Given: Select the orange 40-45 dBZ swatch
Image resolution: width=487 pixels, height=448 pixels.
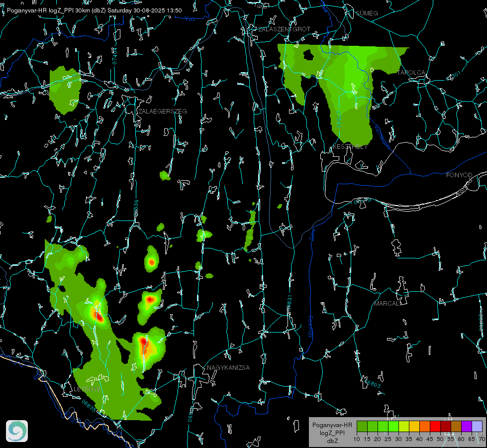Looking at the screenshot, I should point(425,426).
